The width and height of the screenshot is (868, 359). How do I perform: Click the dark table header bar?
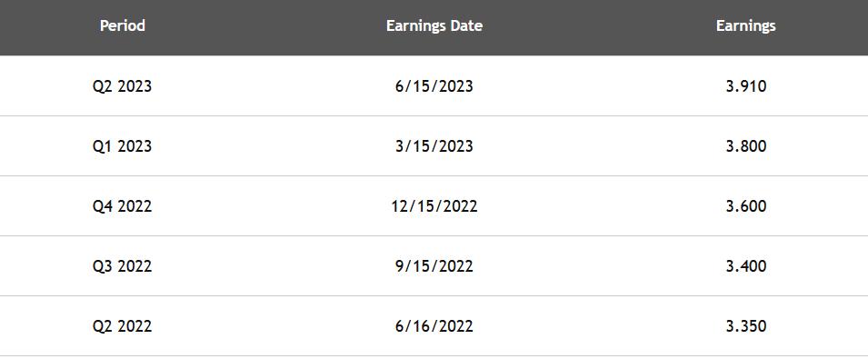[434, 27]
